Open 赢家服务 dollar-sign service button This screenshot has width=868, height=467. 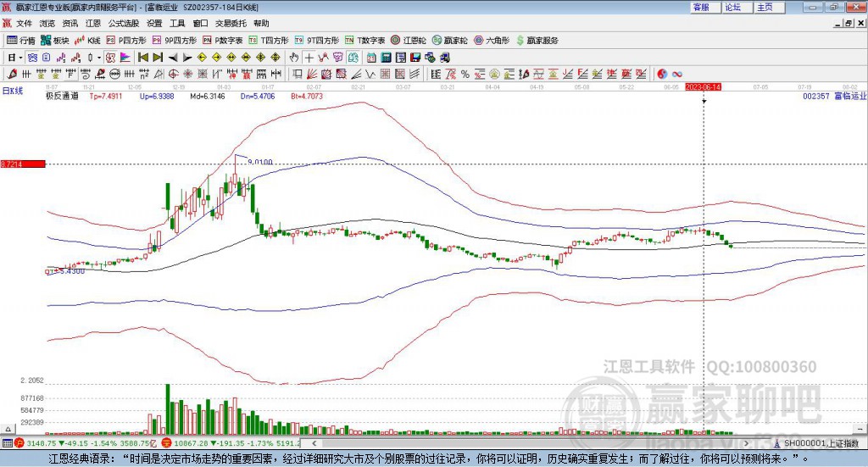537,41
